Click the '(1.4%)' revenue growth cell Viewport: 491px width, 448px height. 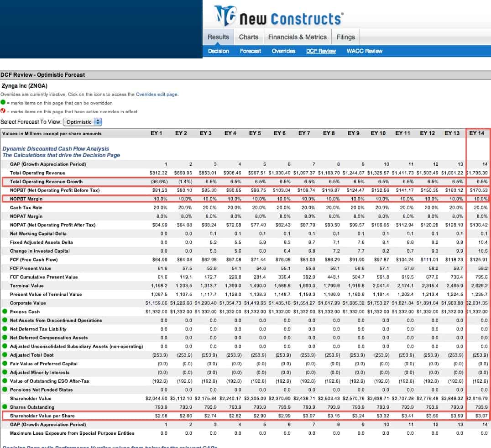185,181
